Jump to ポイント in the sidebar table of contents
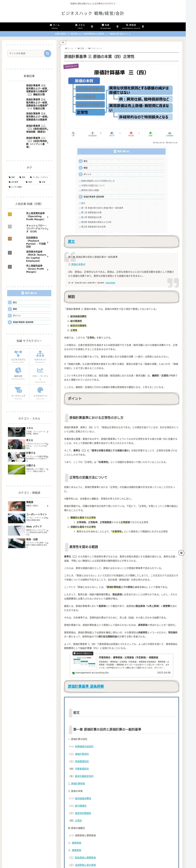The image size is (196, 868). coord(16,316)
